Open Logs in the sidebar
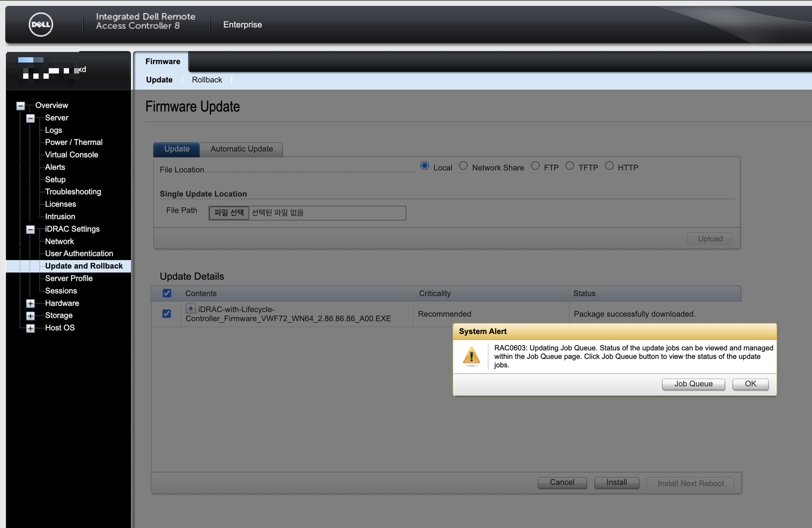The height and width of the screenshot is (528, 812). click(x=54, y=130)
